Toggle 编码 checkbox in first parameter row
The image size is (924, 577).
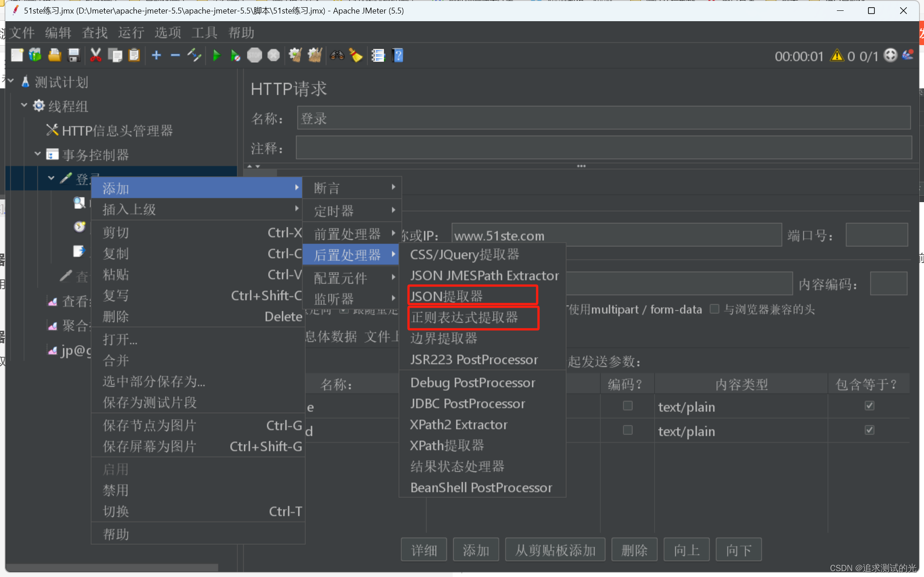coord(627,406)
